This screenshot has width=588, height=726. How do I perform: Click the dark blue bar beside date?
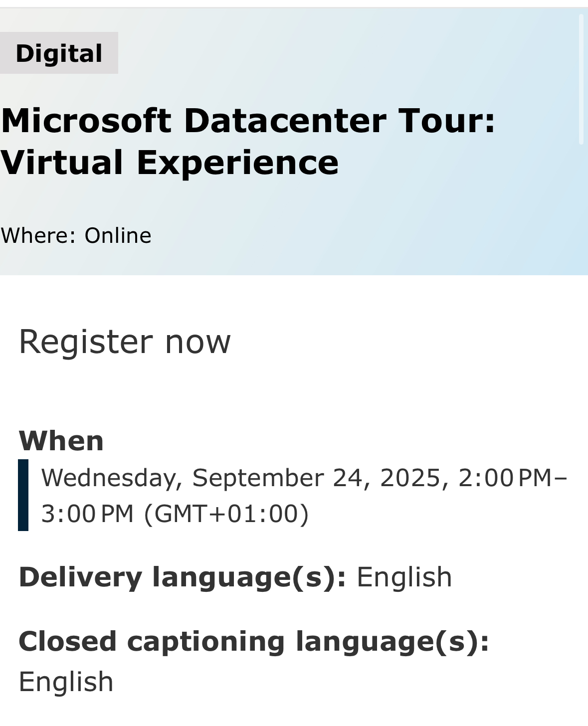(23, 495)
